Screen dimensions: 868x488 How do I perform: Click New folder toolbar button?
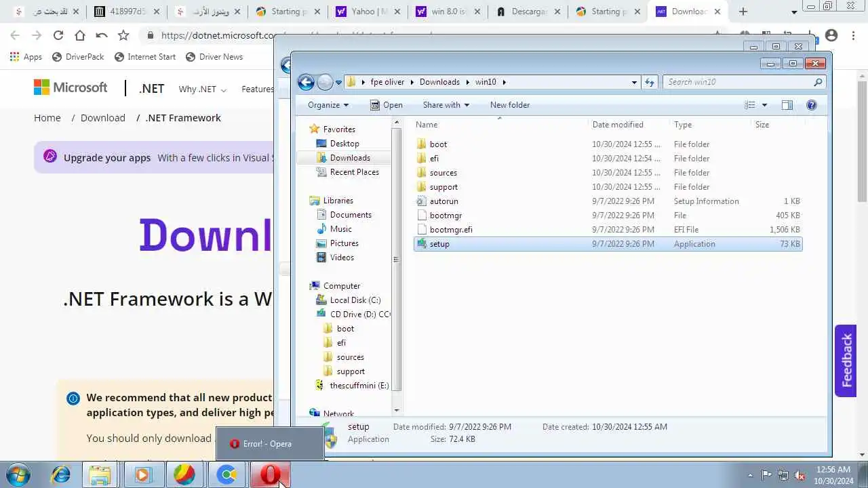point(510,105)
